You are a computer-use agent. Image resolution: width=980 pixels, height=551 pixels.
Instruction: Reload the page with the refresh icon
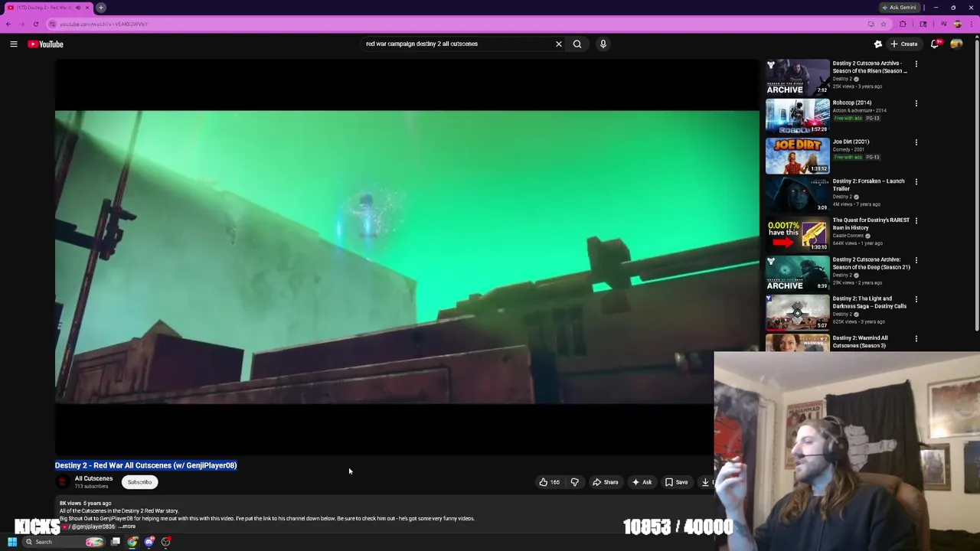tap(35, 24)
